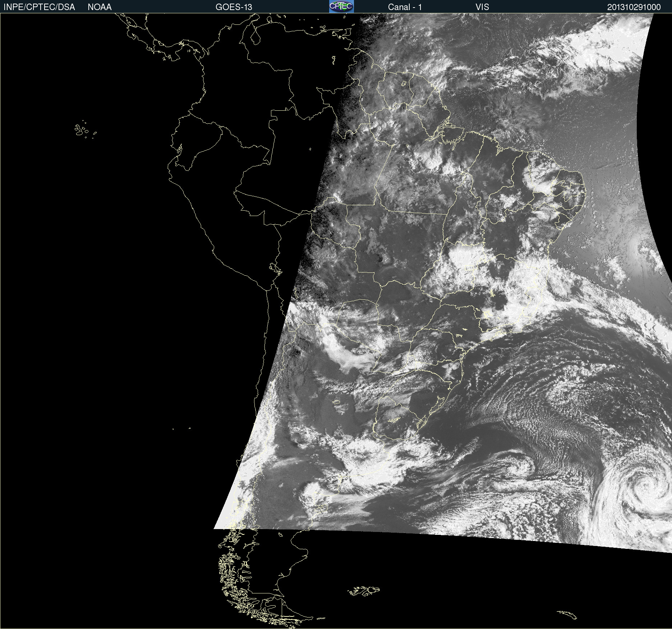Click the NOAA label in header
The width and height of the screenshot is (672, 629).
coord(100,7)
